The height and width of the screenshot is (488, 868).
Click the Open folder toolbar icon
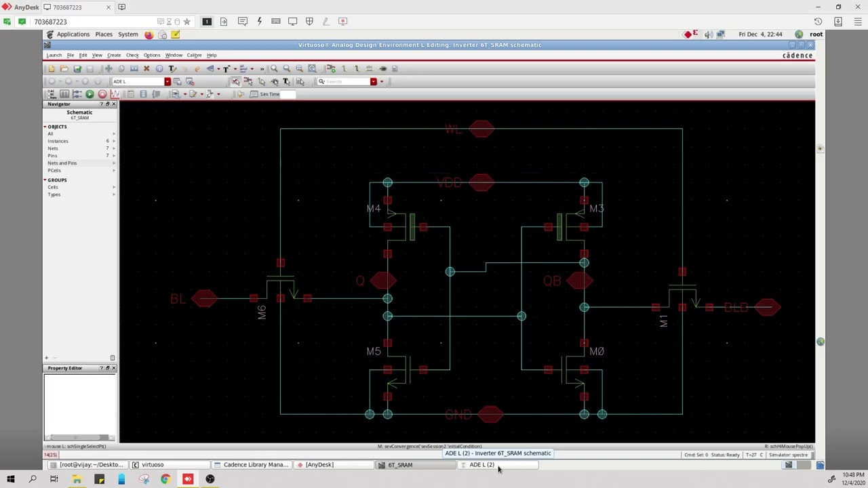click(64, 68)
